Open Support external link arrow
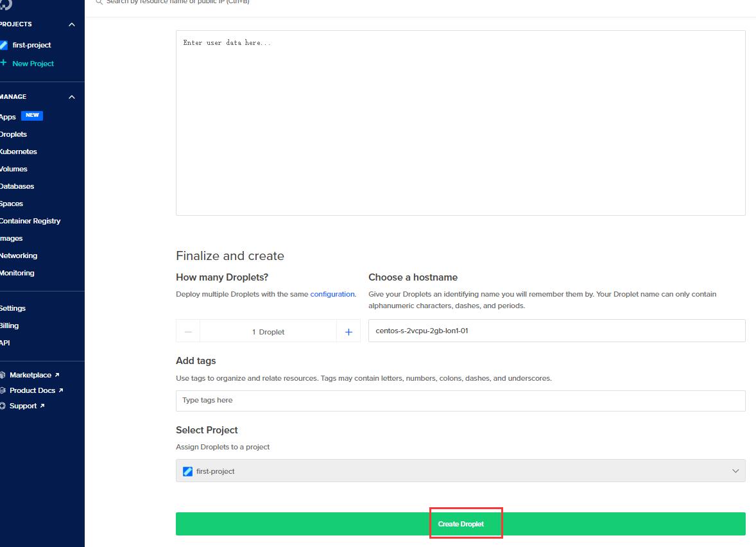This screenshot has width=756, height=547. [42, 406]
